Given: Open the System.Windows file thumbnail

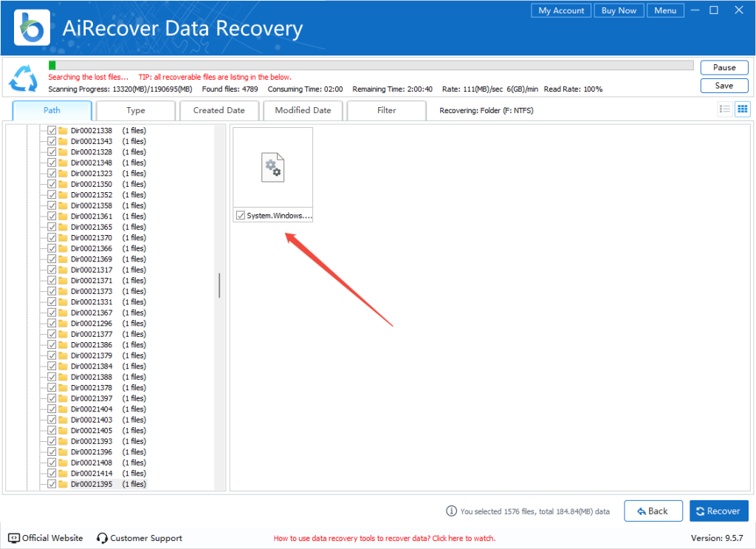Looking at the screenshot, I should 272,168.
